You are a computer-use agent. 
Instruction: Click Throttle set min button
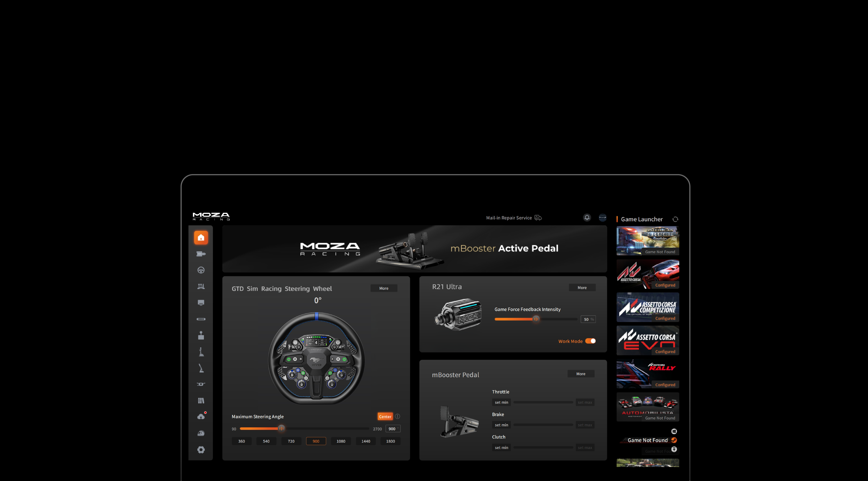501,402
